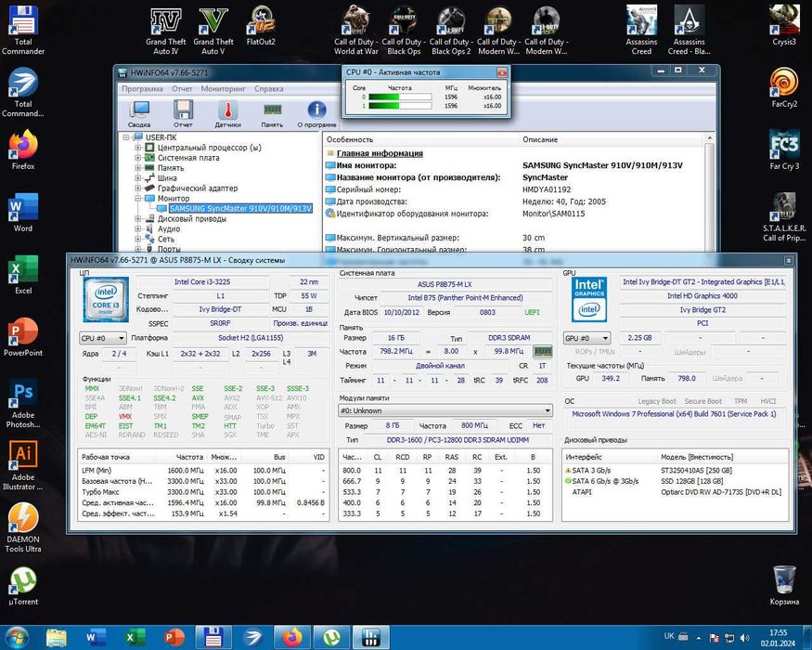Viewport: 812px width, 650px height.
Task: Open the Программа menu
Action: (142, 88)
